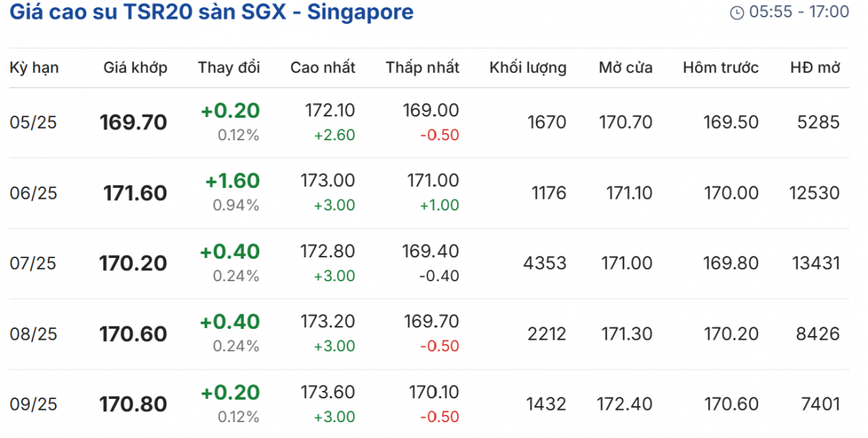
Task: Click the 13431 open interest value
Action: point(814,263)
